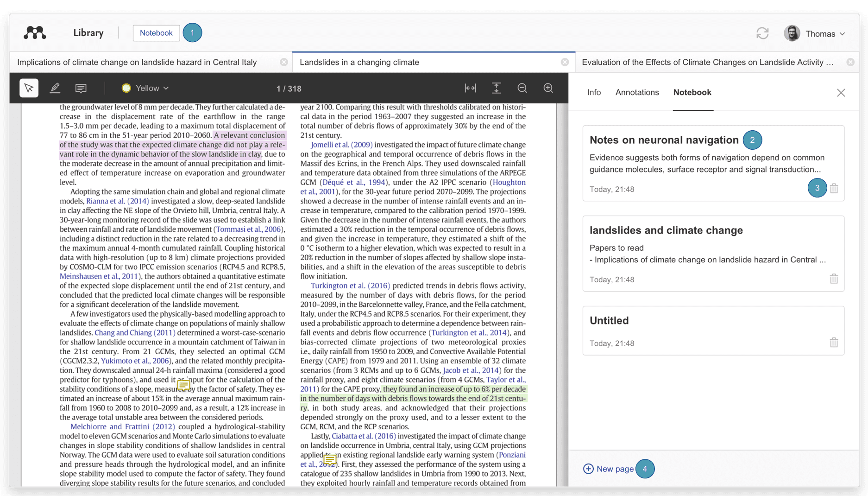This screenshot has width=868, height=496.
Task: Open Chang and Chiang (2011) citation
Action: point(135,332)
